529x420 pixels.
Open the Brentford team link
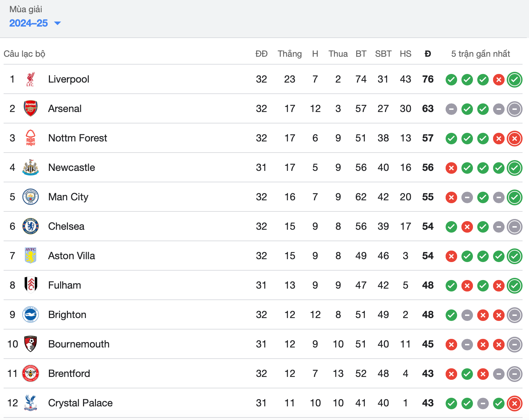click(69, 374)
